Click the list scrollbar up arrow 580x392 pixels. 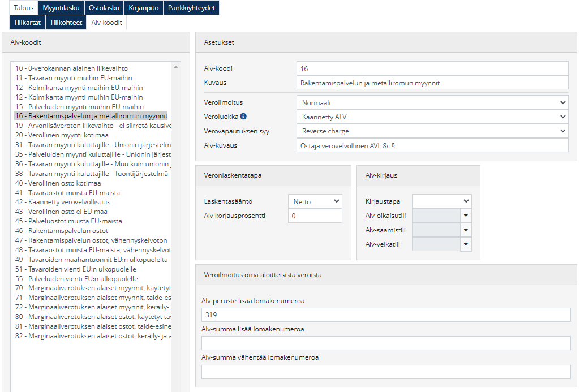(x=175, y=67)
